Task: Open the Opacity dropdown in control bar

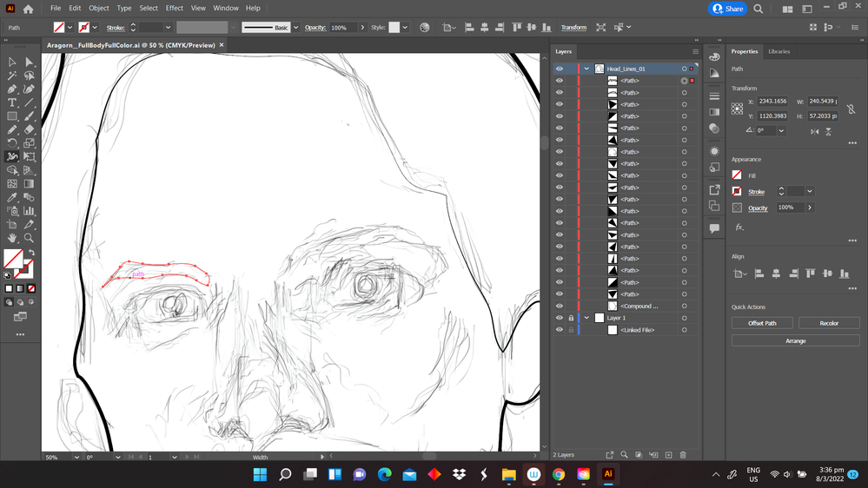Action: [362, 28]
